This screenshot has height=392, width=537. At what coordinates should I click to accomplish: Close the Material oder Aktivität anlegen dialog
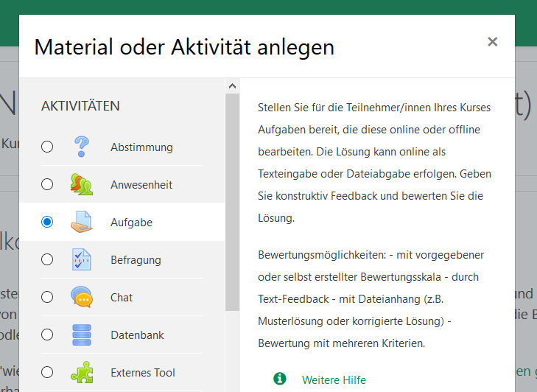[x=493, y=42]
